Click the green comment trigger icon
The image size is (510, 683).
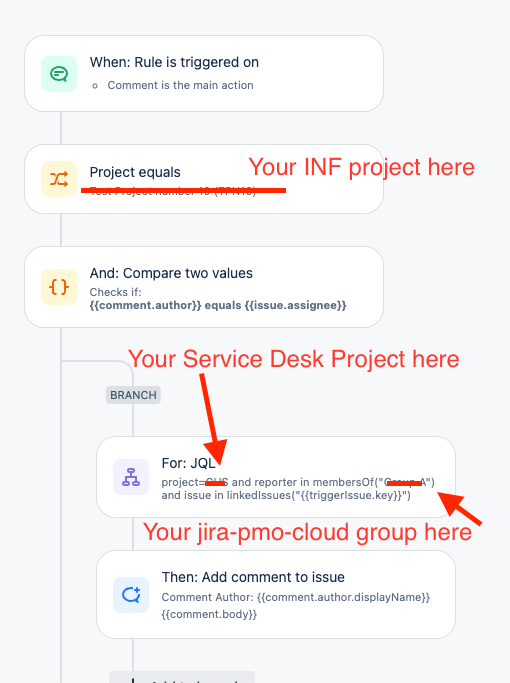click(x=59, y=74)
